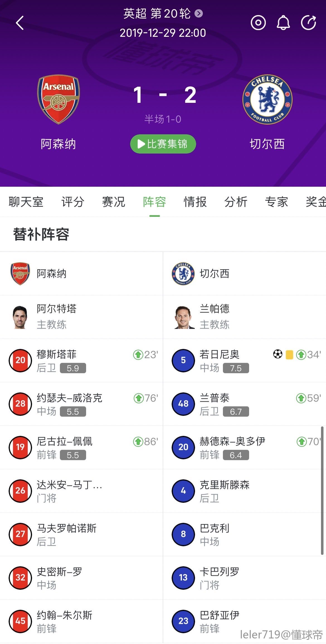326x644 pixels.
Task: Switch to the 聊天室 tab
Action: pyautogui.click(x=26, y=202)
